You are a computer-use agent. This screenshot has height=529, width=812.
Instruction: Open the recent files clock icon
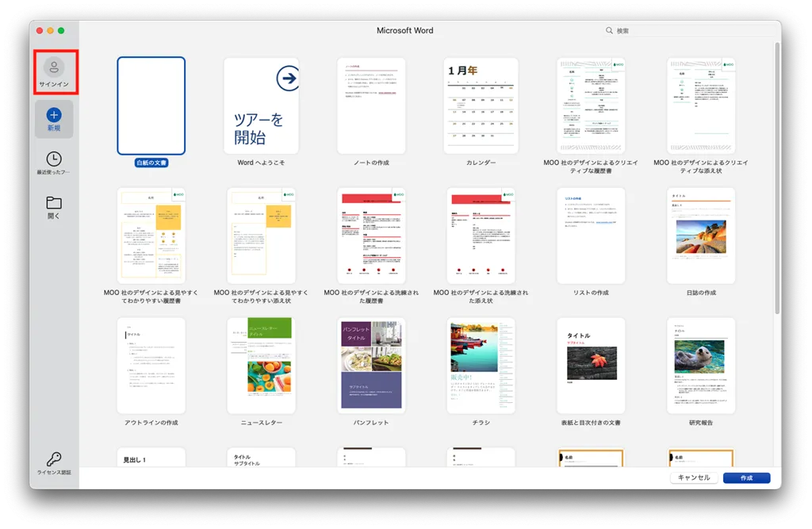54,159
